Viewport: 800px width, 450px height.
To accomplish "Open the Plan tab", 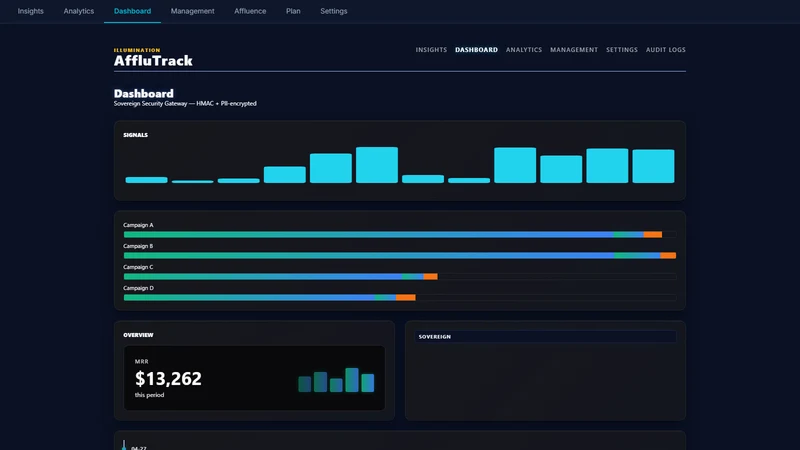I will click(293, 11).
